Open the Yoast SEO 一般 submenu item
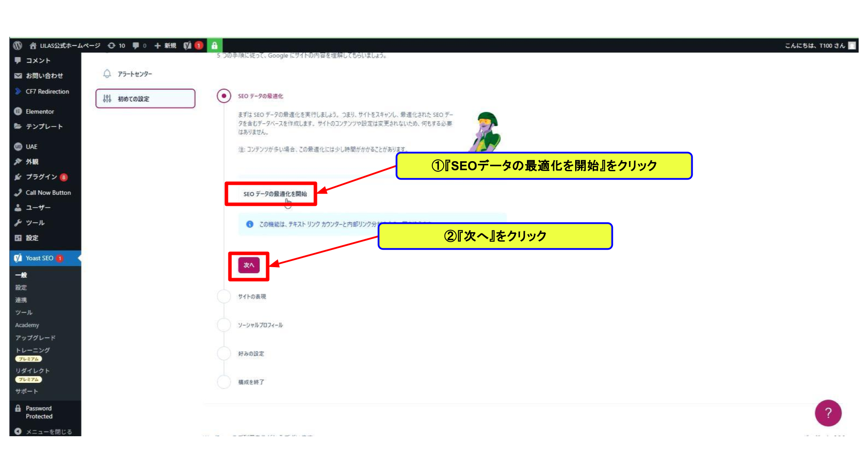The height and width of the screenshot is (473, 868). (x=21, y=275)
